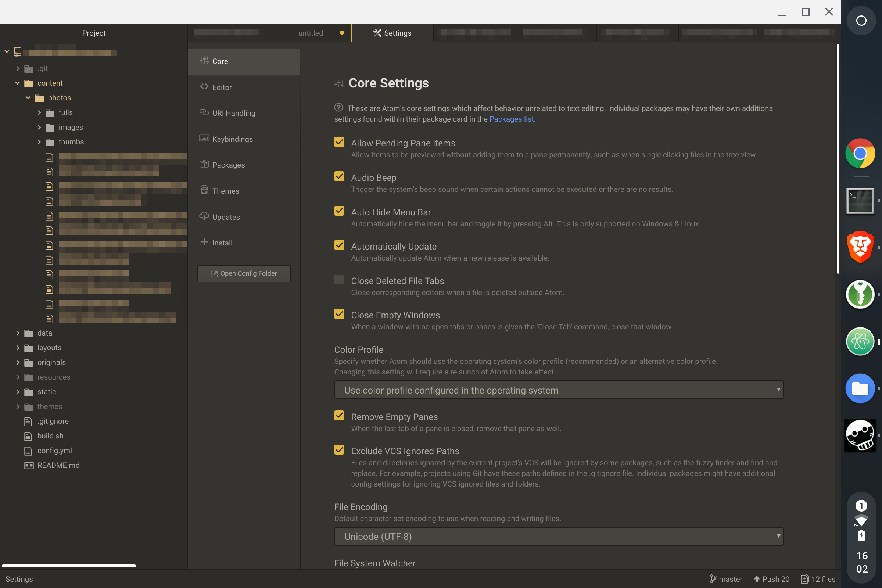Launch the Brave browser from the shelf

860,247
